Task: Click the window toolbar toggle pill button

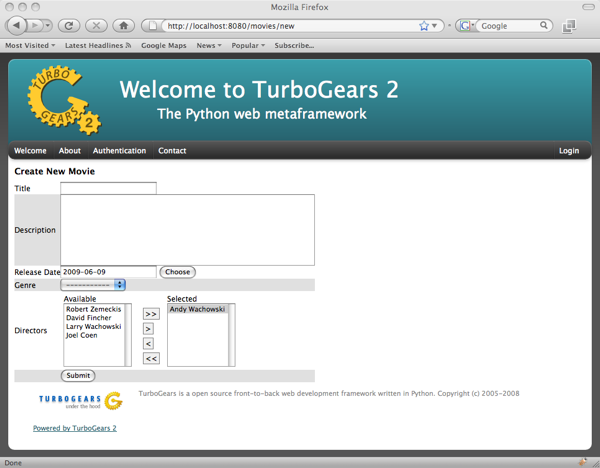Action: coord(588,7)
